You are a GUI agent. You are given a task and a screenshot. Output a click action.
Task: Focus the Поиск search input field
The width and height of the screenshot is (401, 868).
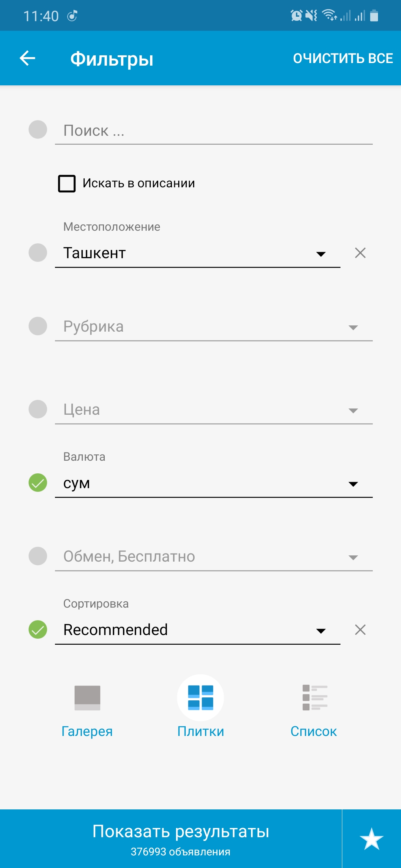[213, 131]
